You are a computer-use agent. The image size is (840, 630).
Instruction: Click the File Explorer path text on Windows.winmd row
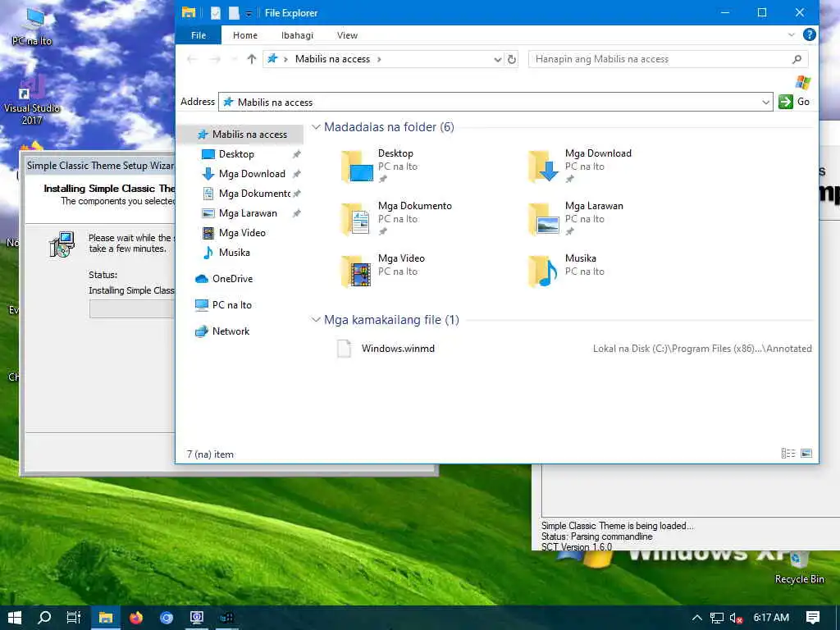pos(702,348)
